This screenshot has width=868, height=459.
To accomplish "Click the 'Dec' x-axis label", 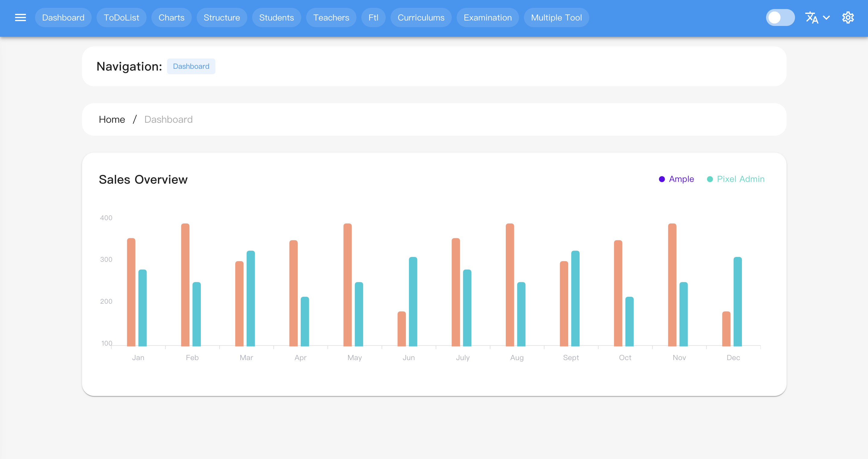I will [733, 358].
